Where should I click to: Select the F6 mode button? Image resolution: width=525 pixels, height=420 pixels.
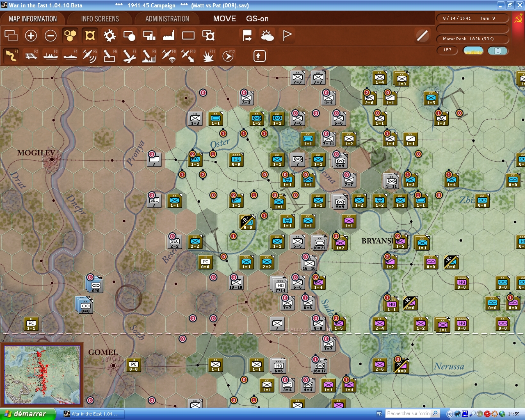click(x=110, y=56)
